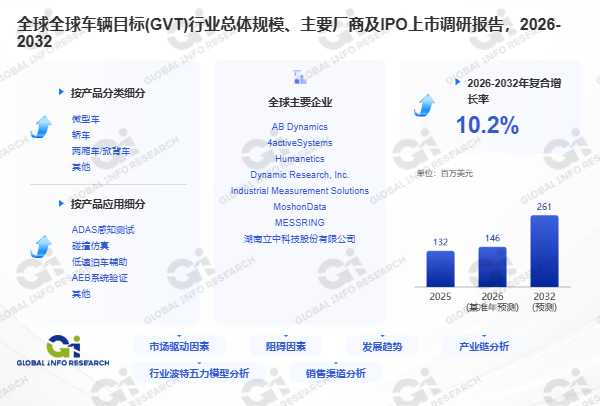
Task: Click the triangle bullet before 按产品应用细分
Action: 61,203
